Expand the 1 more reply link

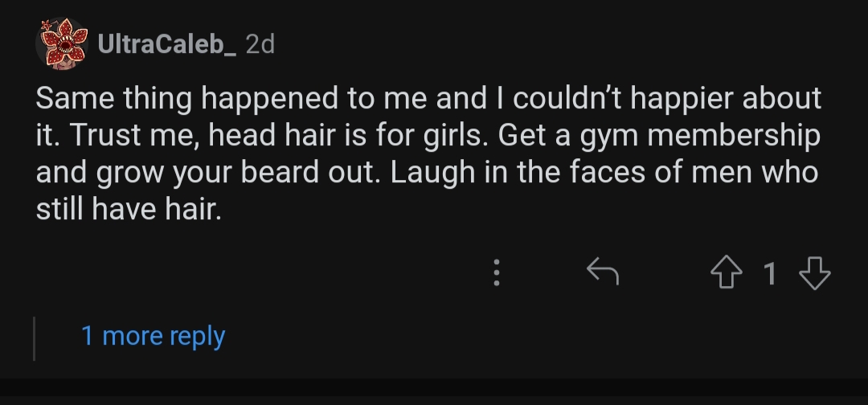pyautogui.click(x=153, y=336)
